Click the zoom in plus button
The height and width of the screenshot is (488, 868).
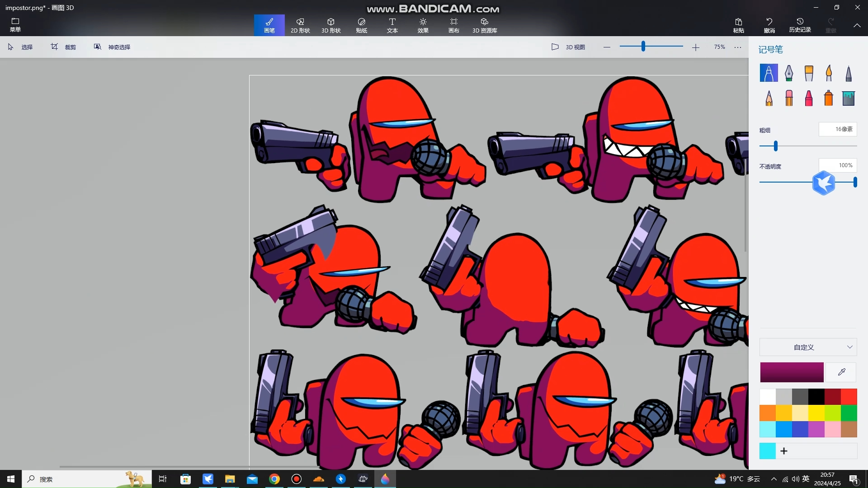[696, 47]
